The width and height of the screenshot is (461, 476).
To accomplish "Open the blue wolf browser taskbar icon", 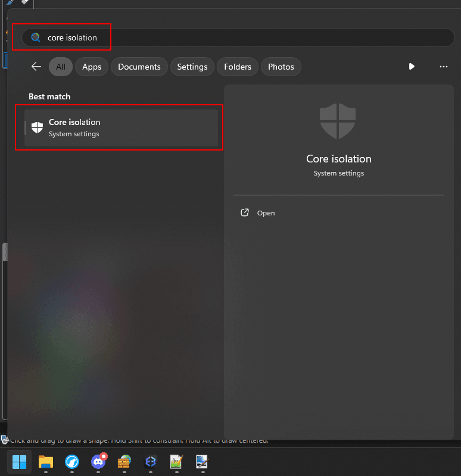I will [x=72, y=462].
